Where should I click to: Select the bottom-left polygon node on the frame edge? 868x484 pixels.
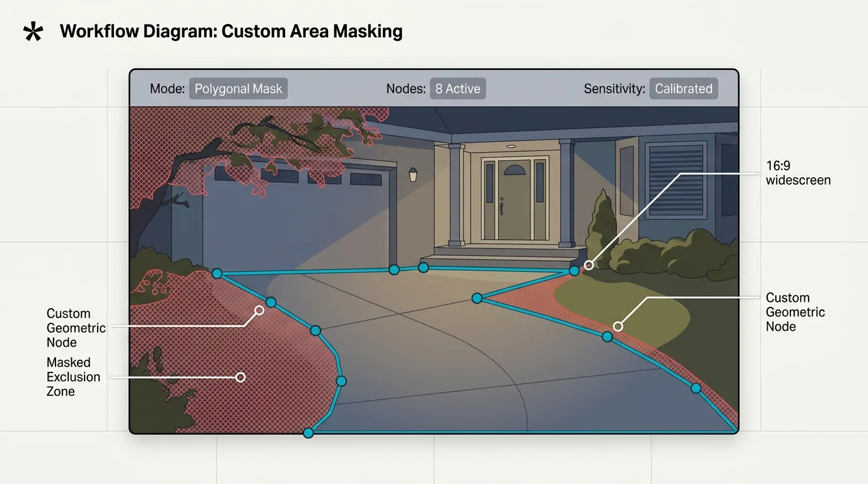pos(308,433)
